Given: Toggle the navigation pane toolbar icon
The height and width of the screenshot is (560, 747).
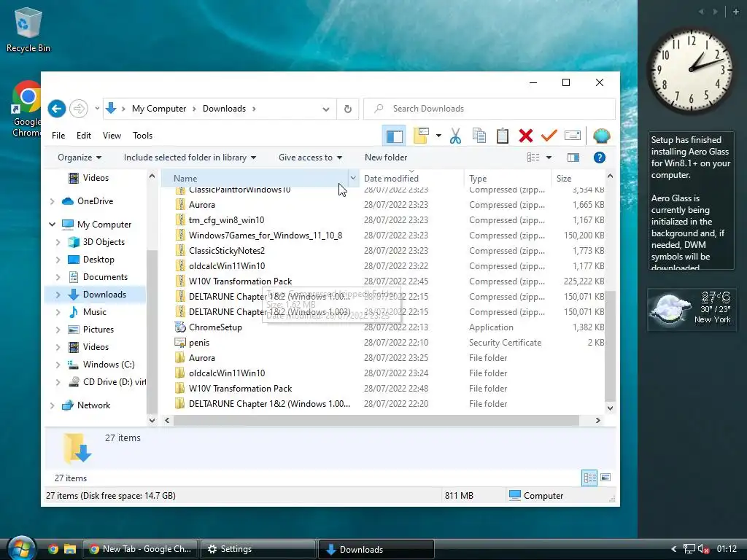Looking at the screenshot, I should click(394, 136).
